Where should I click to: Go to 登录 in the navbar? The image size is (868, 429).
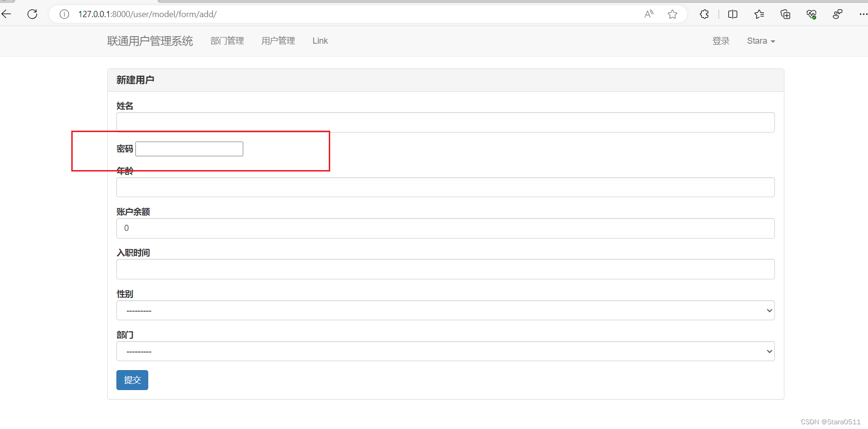721,41
